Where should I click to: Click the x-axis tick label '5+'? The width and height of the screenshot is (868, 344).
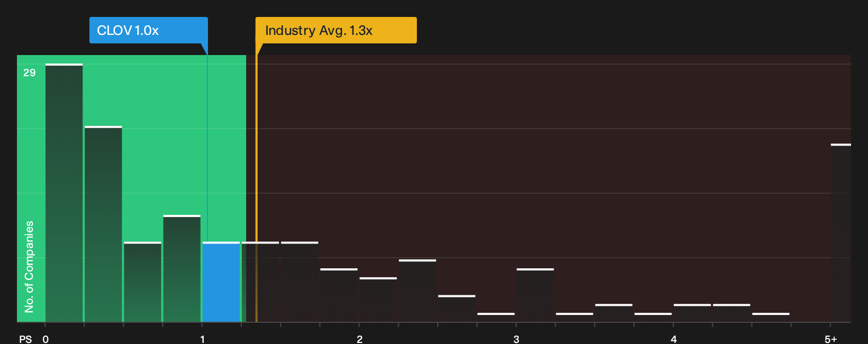[831, 339]
